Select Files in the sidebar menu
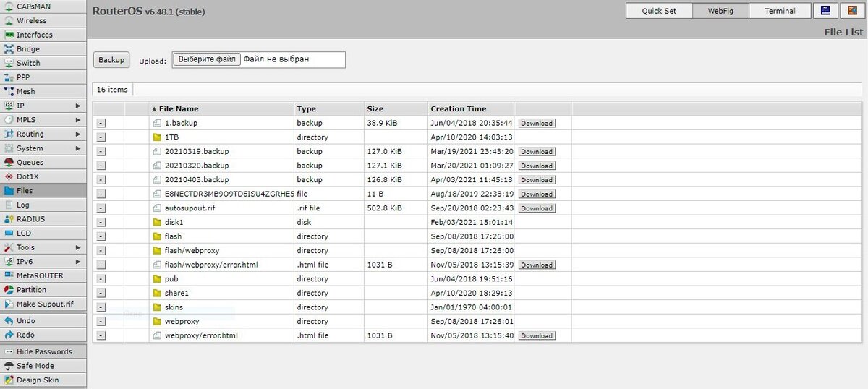Viewport: 868px width, 389px height. pyautogui.click(x=43, y=191)
